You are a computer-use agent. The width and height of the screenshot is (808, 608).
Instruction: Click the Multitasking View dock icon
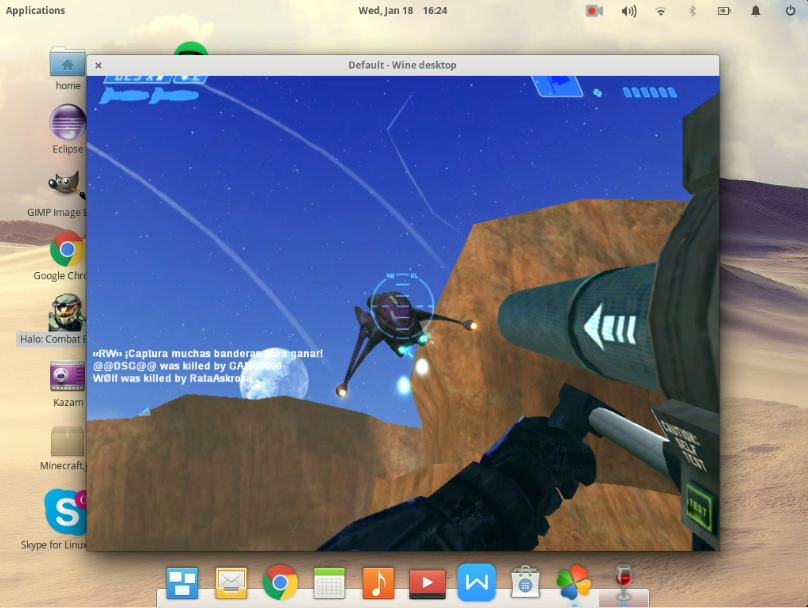click(182, 582)
